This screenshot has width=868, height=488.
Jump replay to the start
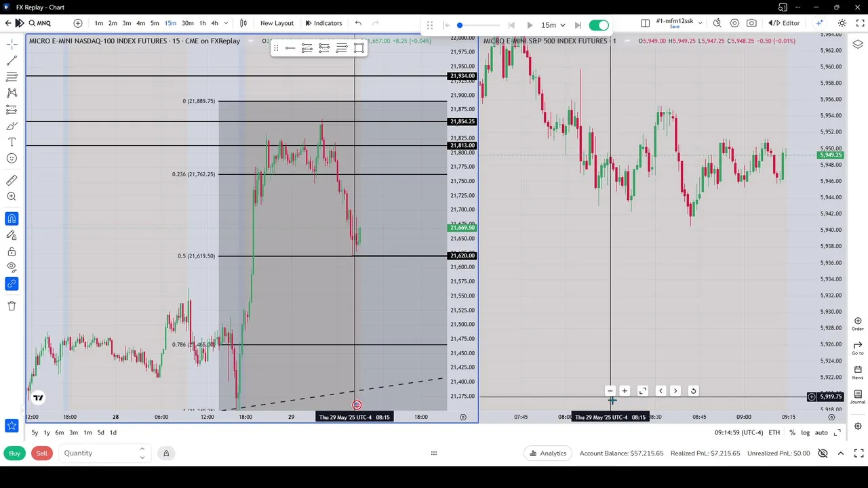click(446, 25)
